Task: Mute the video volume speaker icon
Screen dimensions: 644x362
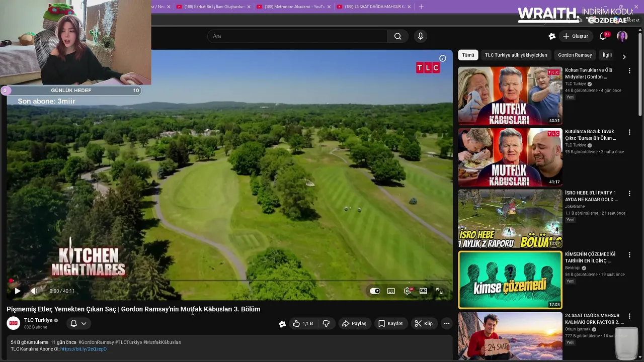Action: [34, 291]
